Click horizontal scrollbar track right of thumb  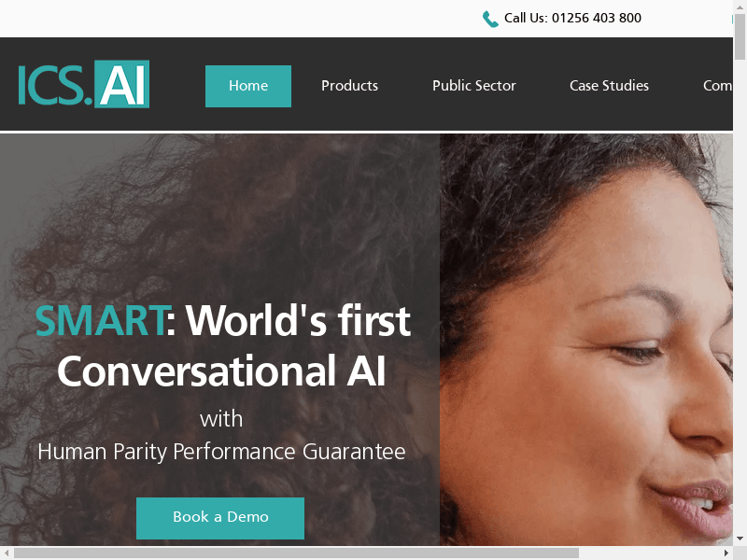[649, 553]
